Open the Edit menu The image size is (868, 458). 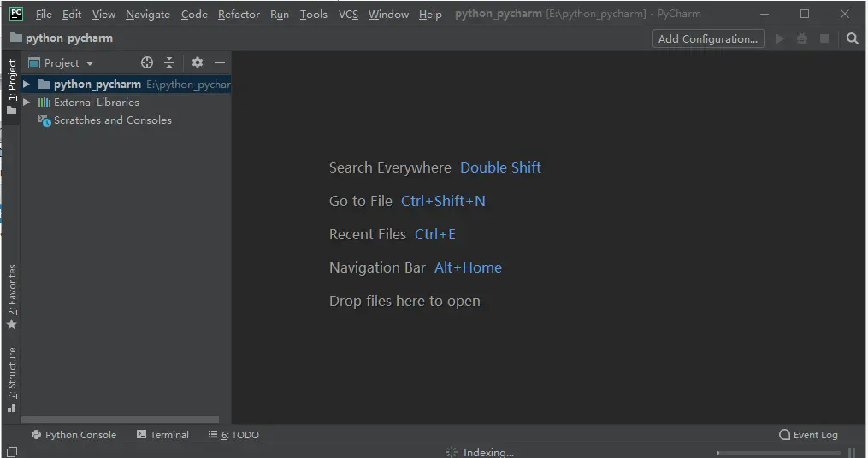tap(72, 15)
